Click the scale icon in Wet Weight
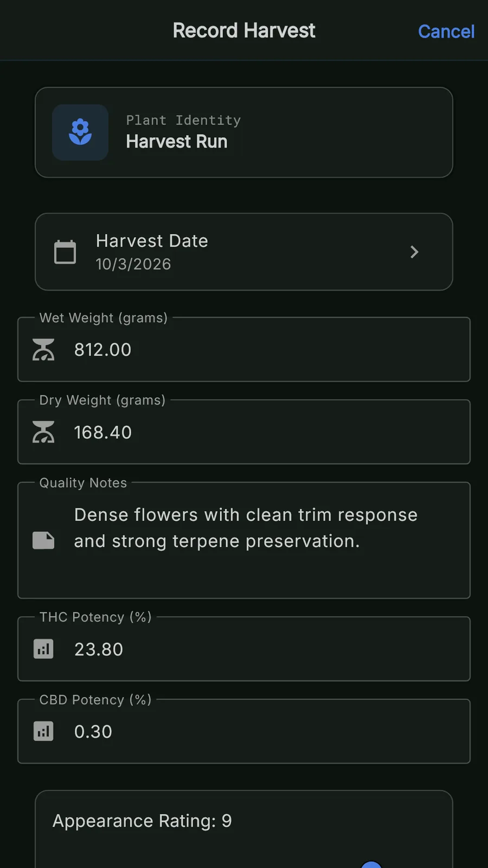The image size is (488, 868). point(43,350)
